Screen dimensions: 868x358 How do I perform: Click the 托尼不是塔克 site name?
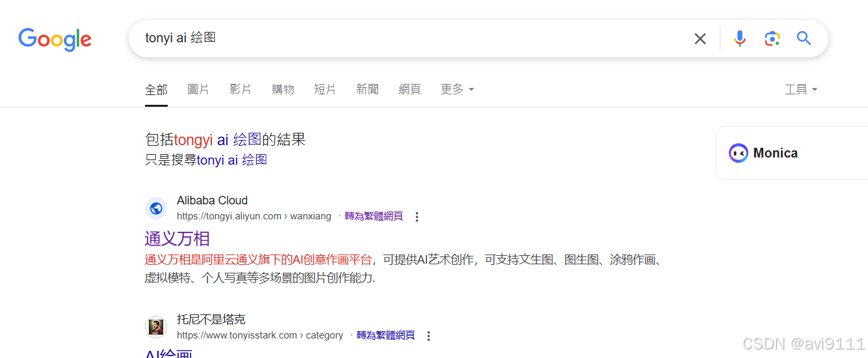coord(211,320)
